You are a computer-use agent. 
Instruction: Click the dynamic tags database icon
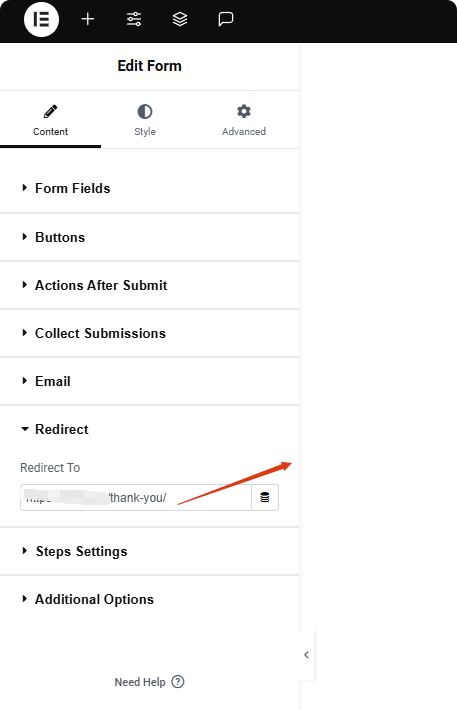265,497
